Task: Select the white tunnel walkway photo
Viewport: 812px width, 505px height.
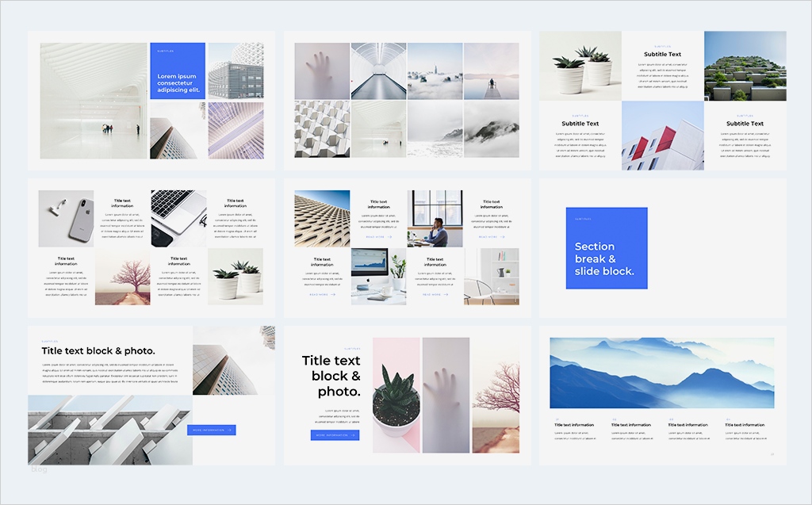Action: 378,71
